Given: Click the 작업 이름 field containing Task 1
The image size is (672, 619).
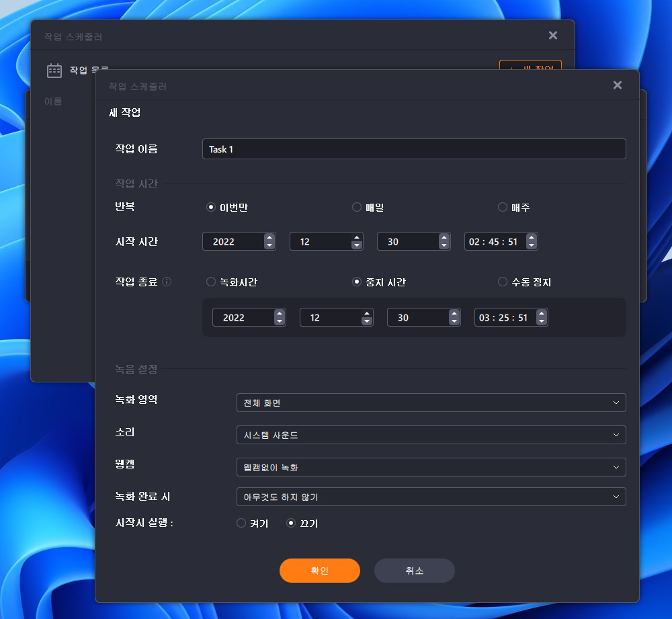Looking at the screenshot, I should (414, 149).
